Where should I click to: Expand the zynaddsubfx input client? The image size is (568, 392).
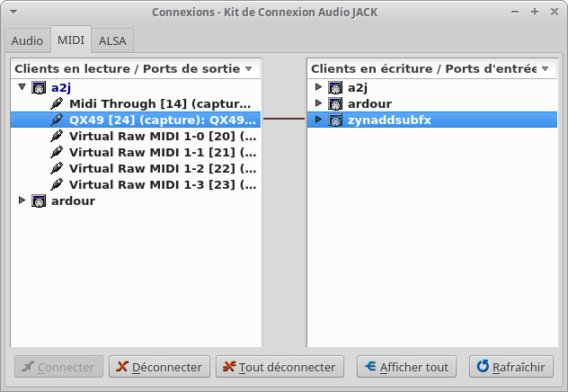[x=318, y=120]
